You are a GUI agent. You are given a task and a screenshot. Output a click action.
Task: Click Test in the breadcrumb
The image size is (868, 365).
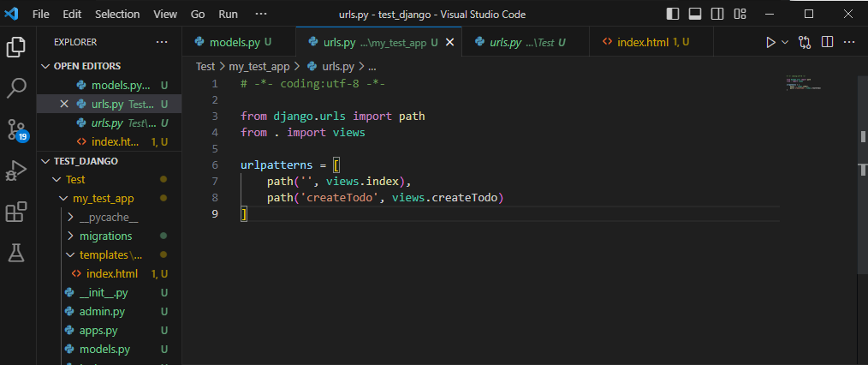[205, 67]
